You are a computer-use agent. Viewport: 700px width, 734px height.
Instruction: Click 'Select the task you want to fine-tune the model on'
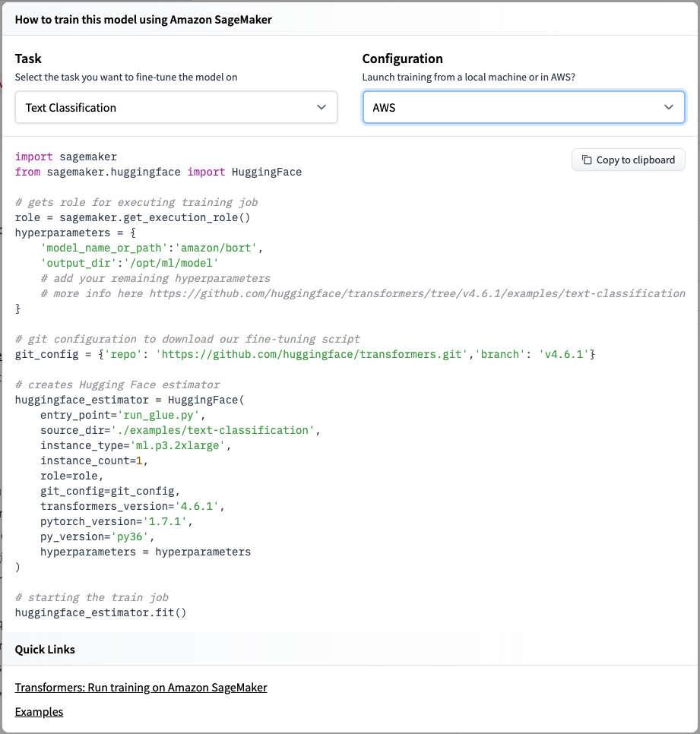[126, 78]
